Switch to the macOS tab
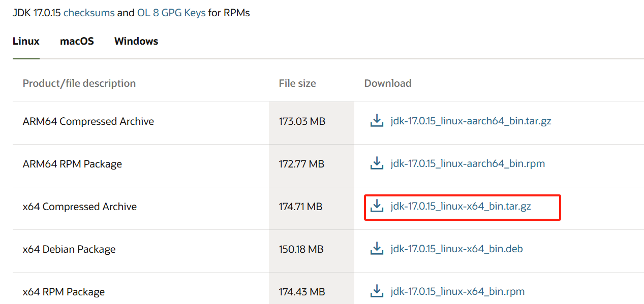 tap(77, 41)
